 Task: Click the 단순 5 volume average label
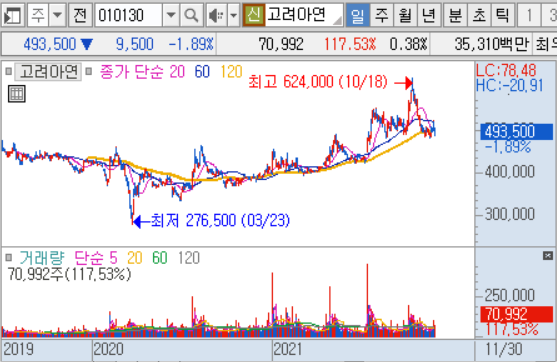coord(96,258)
